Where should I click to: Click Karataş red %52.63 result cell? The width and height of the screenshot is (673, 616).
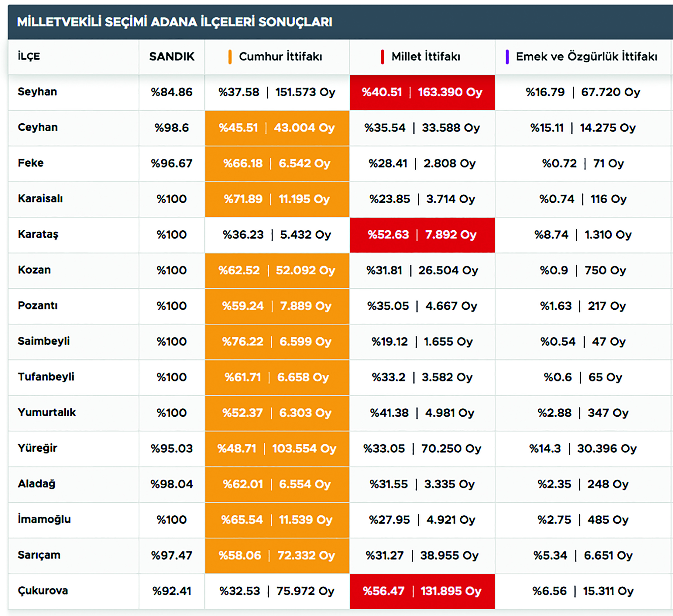point(388,235)
